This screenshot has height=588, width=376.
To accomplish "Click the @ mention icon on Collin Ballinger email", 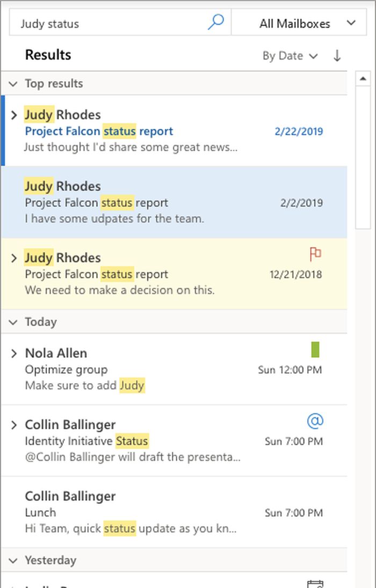I will [x=315, y=422].
